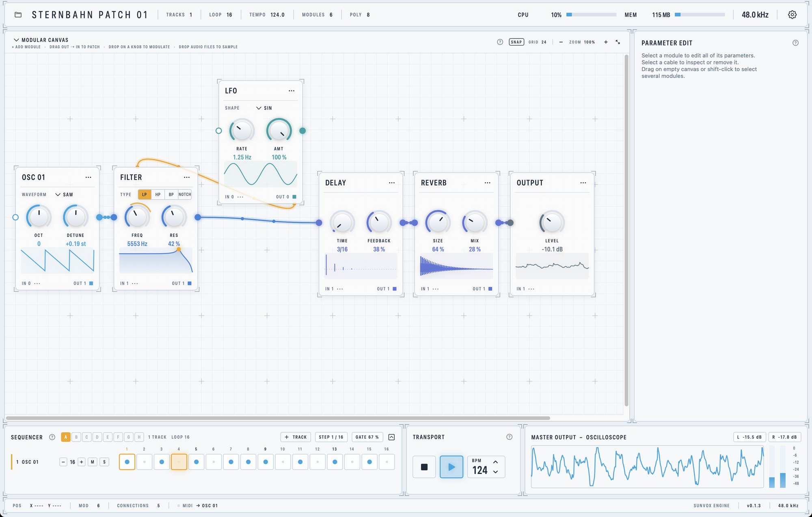Toggle sequencer step 16
The width and height of the screenshot is (812, 517).
[x=387, y=462]
